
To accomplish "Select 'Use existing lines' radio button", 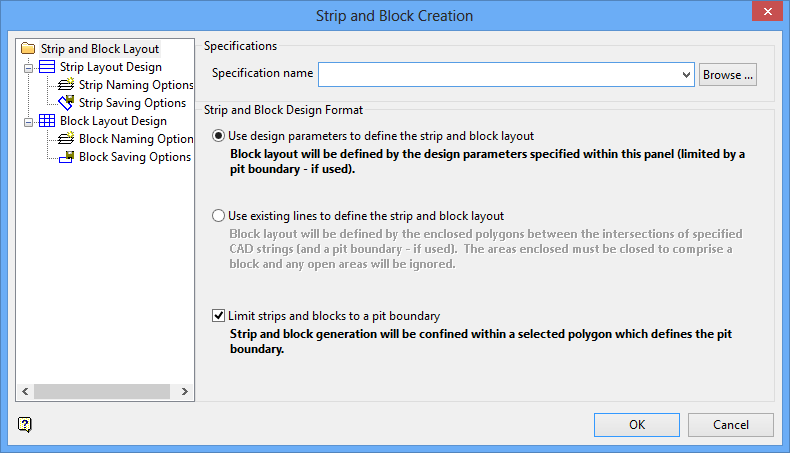I will coord(219,215).
